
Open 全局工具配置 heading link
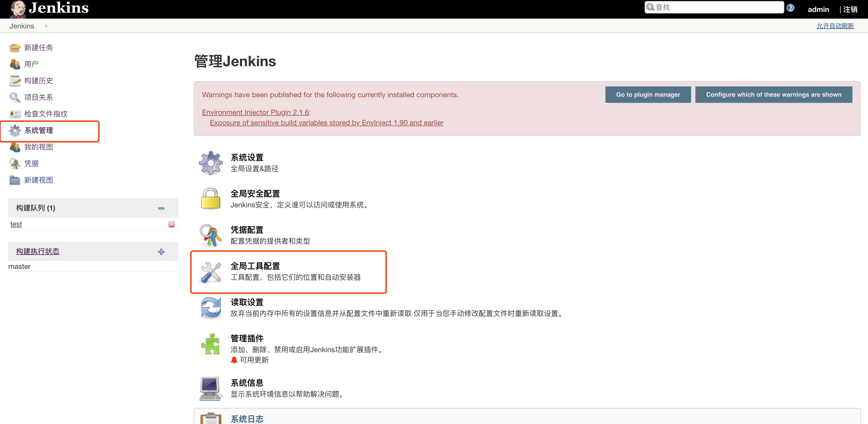coord(255,266)
